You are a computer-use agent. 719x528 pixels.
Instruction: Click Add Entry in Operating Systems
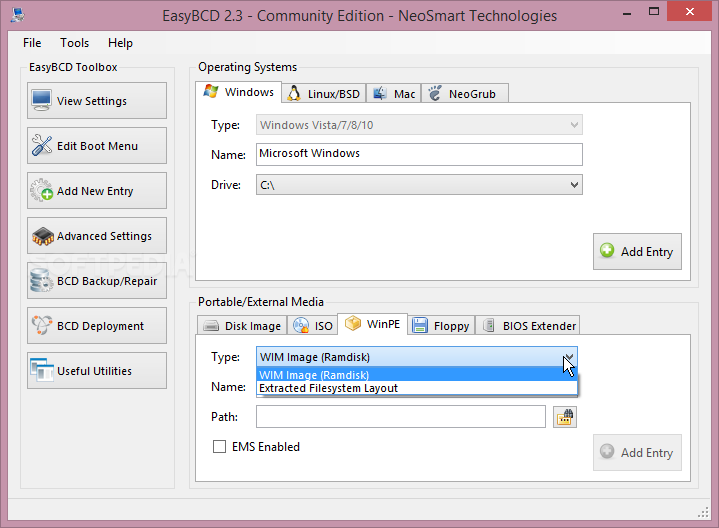click(637, 251)
